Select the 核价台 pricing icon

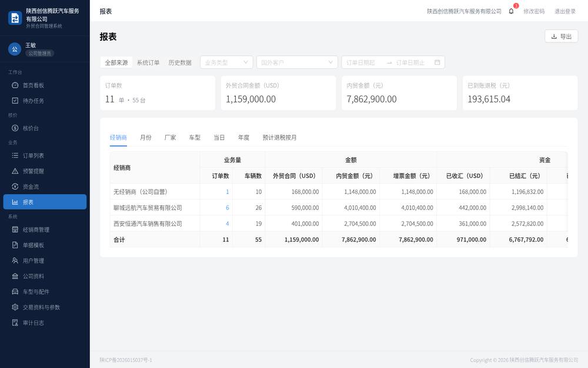click(15, 128)
